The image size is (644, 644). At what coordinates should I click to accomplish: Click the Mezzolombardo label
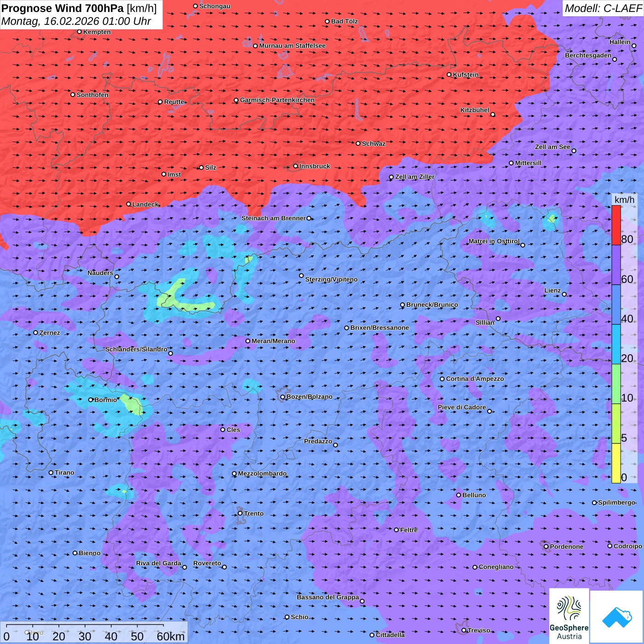click(x=262, y=473)
